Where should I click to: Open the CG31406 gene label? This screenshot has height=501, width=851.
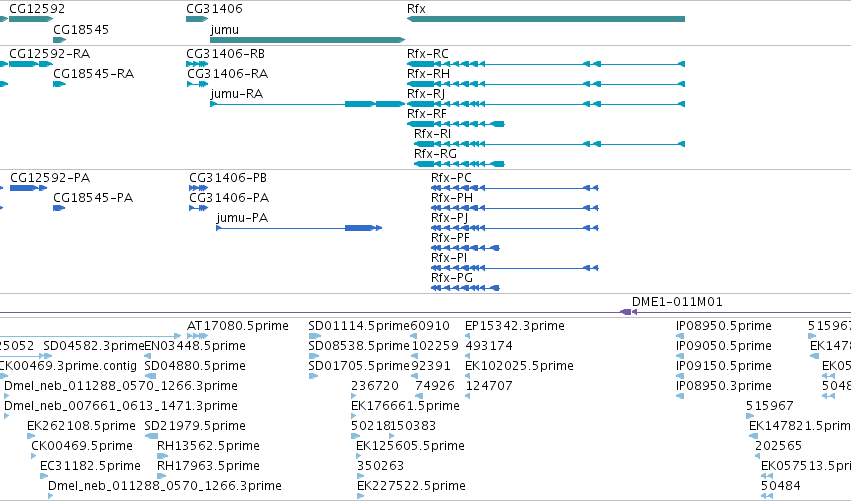pyautogui.click(x=214, y=9)
